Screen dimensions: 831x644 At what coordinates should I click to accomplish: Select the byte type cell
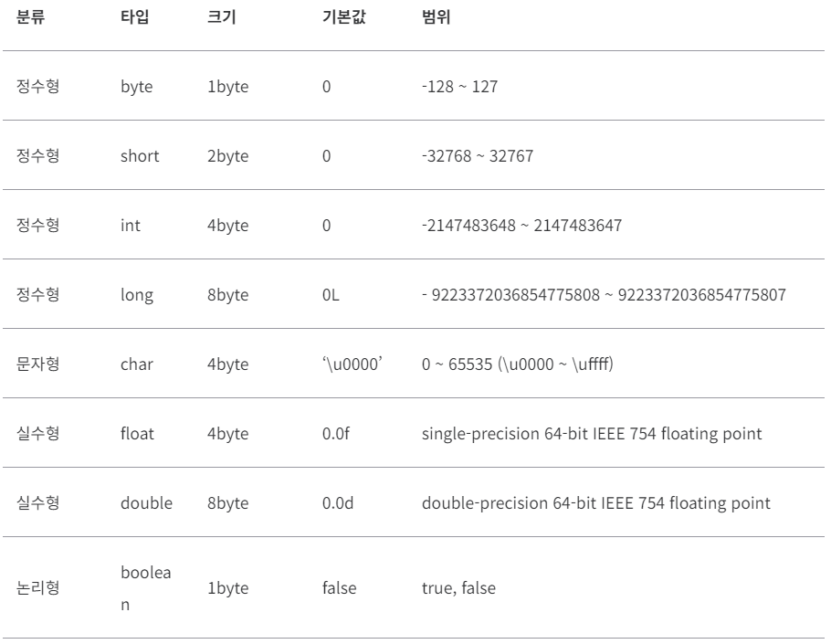click(137, 87)
